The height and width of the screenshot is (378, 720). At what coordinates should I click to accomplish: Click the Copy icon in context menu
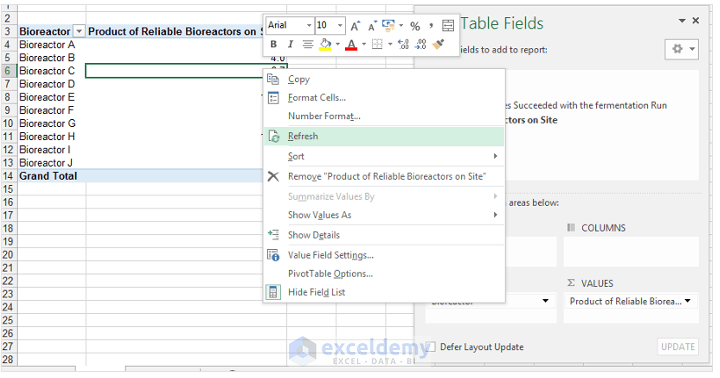pos(273,79)
